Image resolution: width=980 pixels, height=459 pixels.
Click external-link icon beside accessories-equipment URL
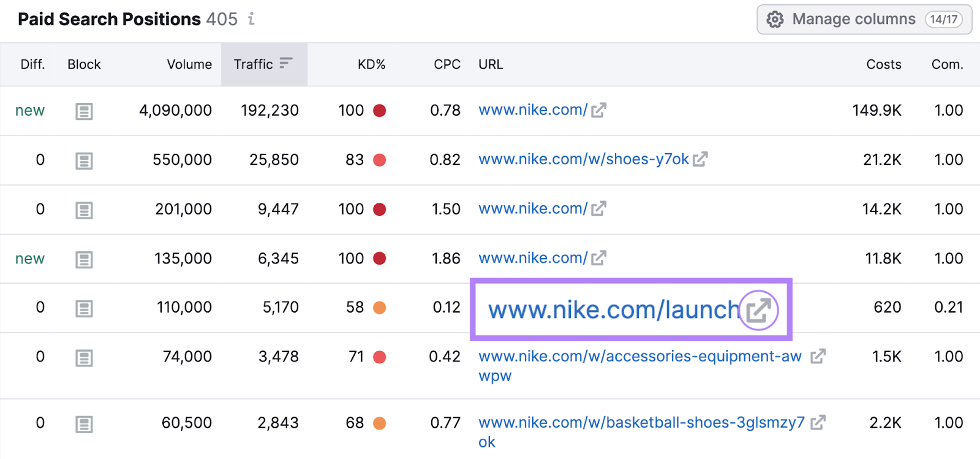[818, 356]
